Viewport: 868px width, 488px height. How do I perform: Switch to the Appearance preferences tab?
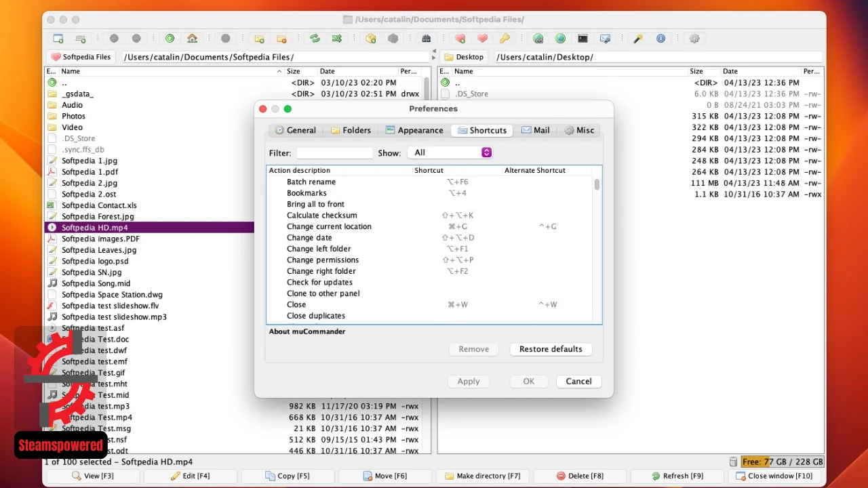(414, 130)
